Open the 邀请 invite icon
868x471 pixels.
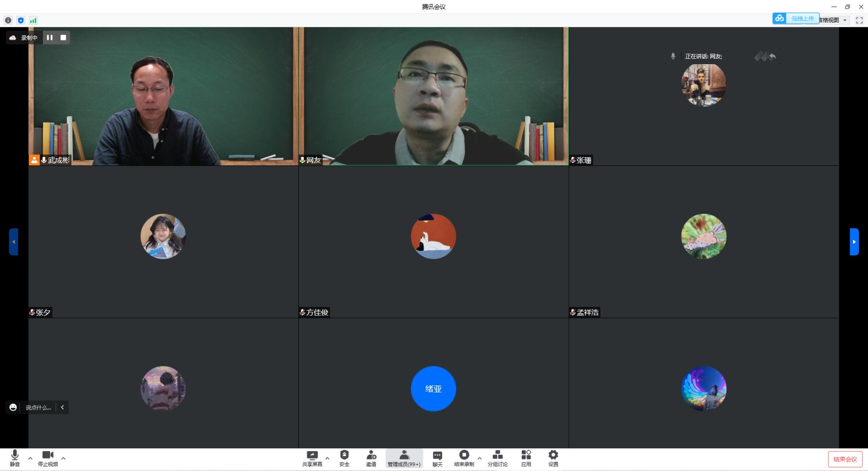(x=371, y=458)
